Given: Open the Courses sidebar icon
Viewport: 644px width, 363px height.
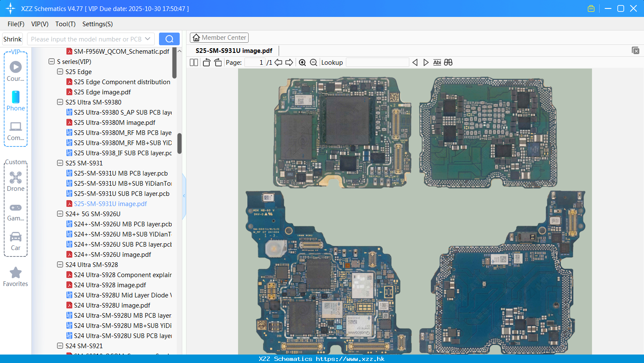Looking at the screenshot, I should 16,71.
